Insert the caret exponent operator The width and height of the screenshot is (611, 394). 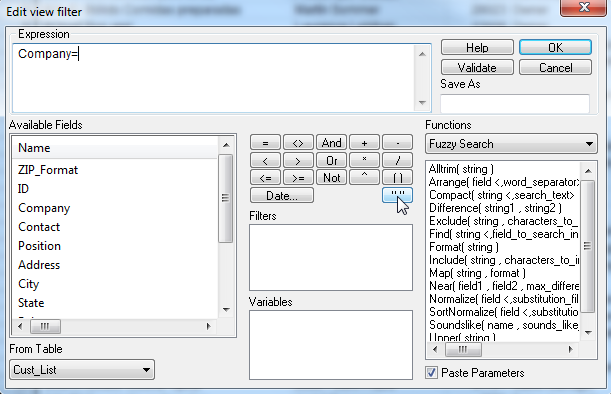point(364,178)
